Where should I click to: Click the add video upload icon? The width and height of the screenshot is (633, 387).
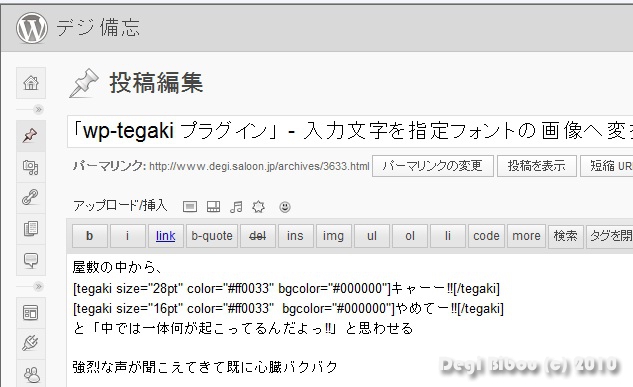pos(213,207)
